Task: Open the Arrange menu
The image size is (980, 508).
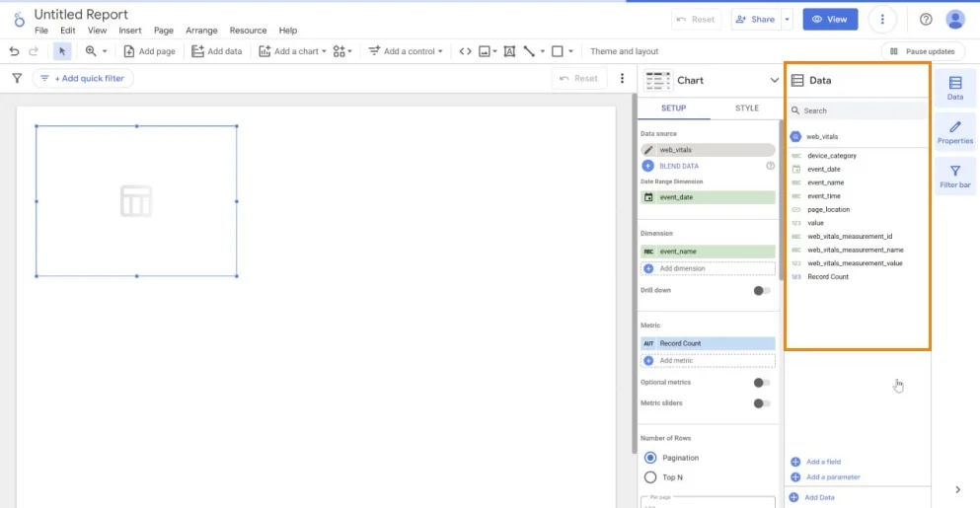Action: (x=201, y=30)
